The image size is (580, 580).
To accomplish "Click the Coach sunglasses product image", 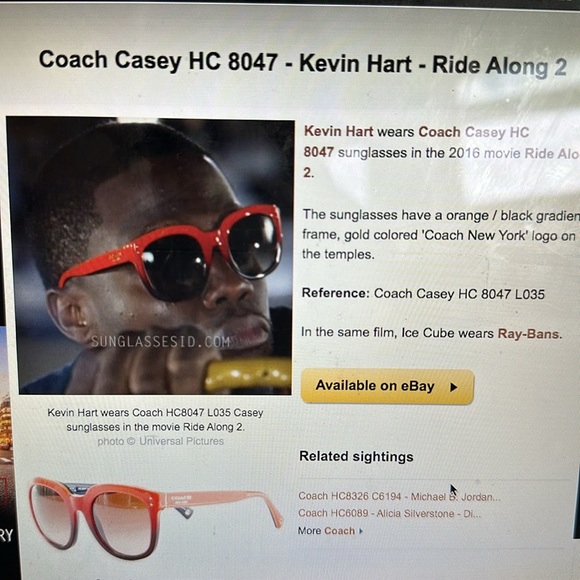I will pos(155,516).
